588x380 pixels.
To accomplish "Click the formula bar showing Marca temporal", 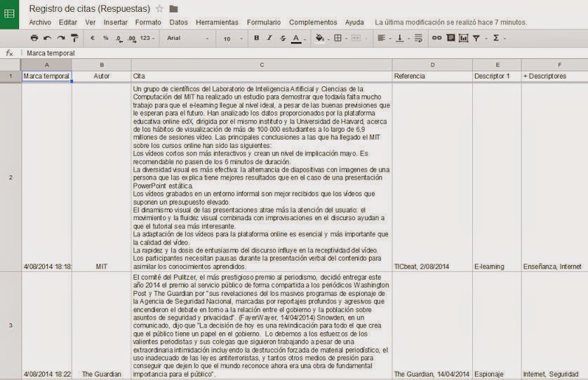I will pyautogui.click(x=304, y=53).
